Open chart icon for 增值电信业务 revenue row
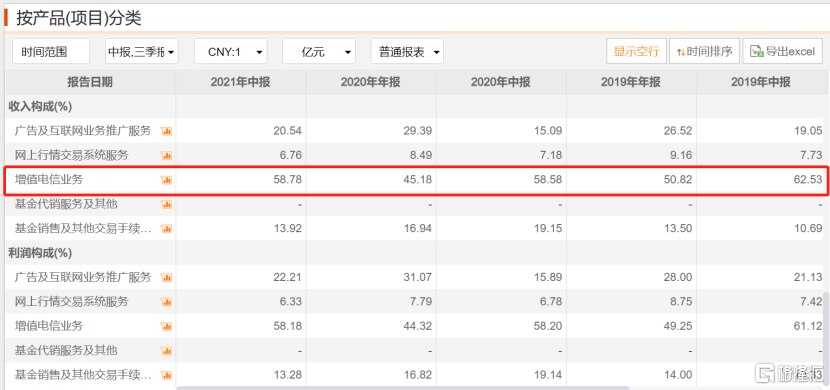This screenshot has width=830, height=390. click(166, 180)
